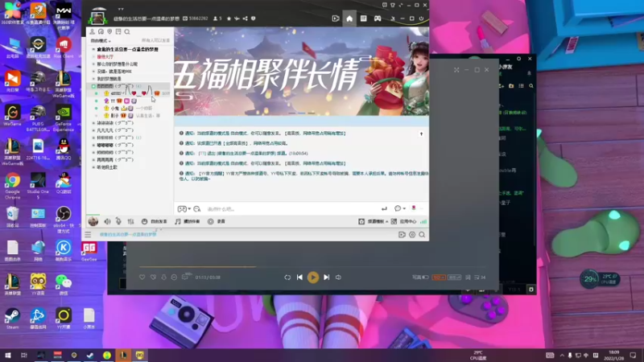Skip to next track
This screenshot has width=644, height=362.
coord(327,278)
